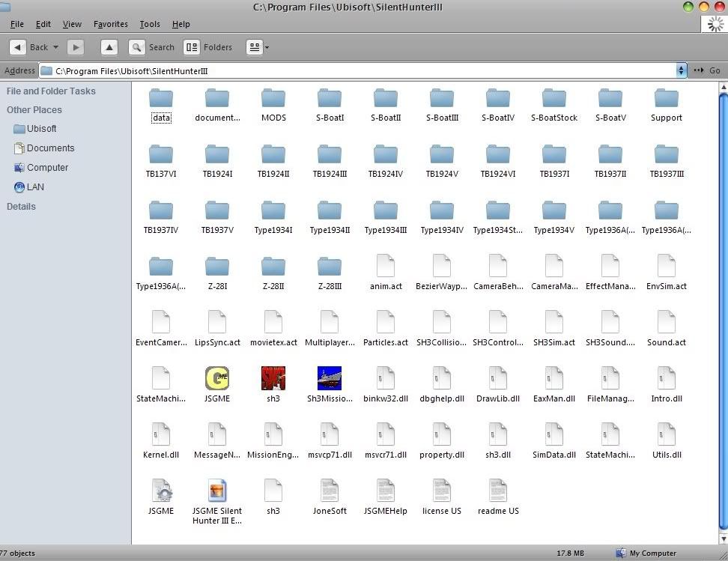
Task: Select the binkw32.dll file
Action: pyautogui.click(x=386, y=386)
